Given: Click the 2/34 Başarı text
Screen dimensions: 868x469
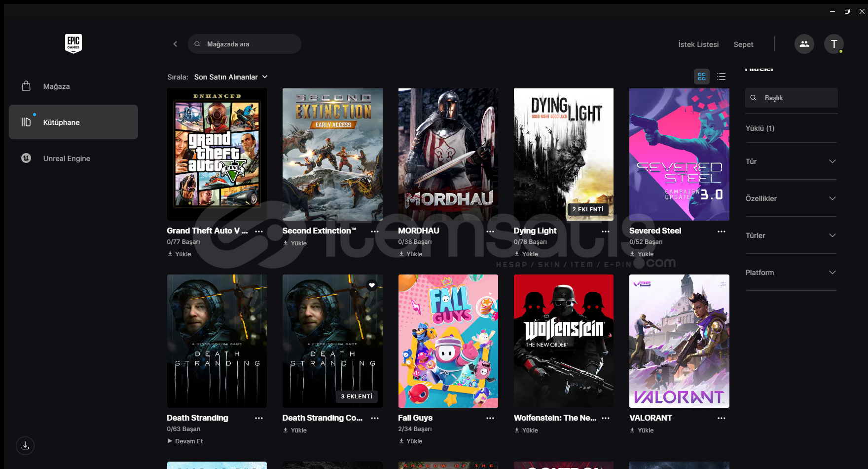Looking at the screenshot, I should (415, 429).
